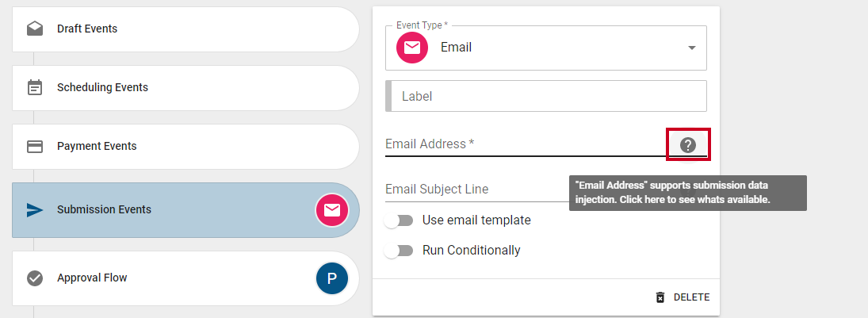Go to Payment Events step

click(x=185, y=146)
